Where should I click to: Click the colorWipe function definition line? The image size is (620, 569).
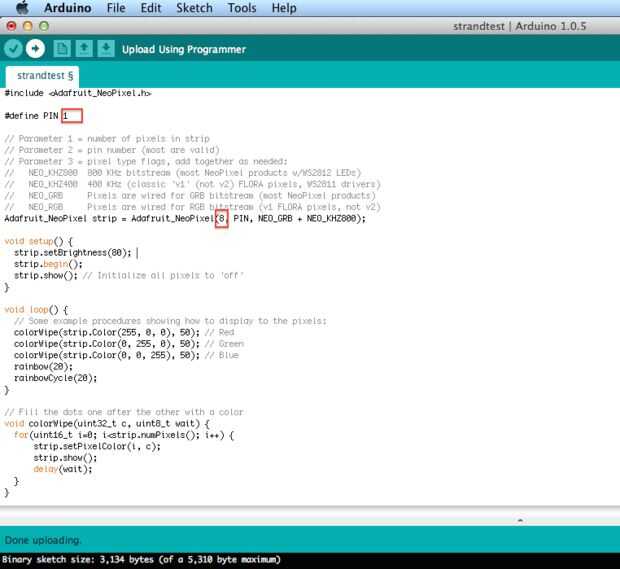107,424
